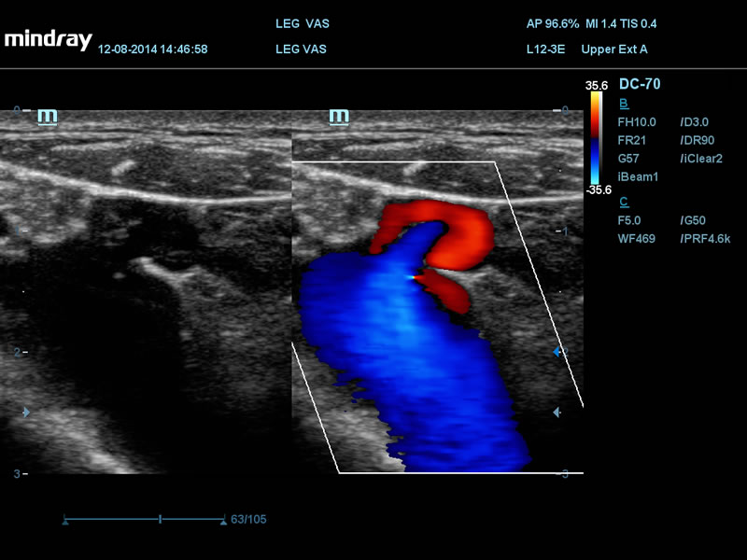747x560 pixels.
Task: Click the cine loop slider position marker
Action: pyautogui.click(x=161, y=518)
